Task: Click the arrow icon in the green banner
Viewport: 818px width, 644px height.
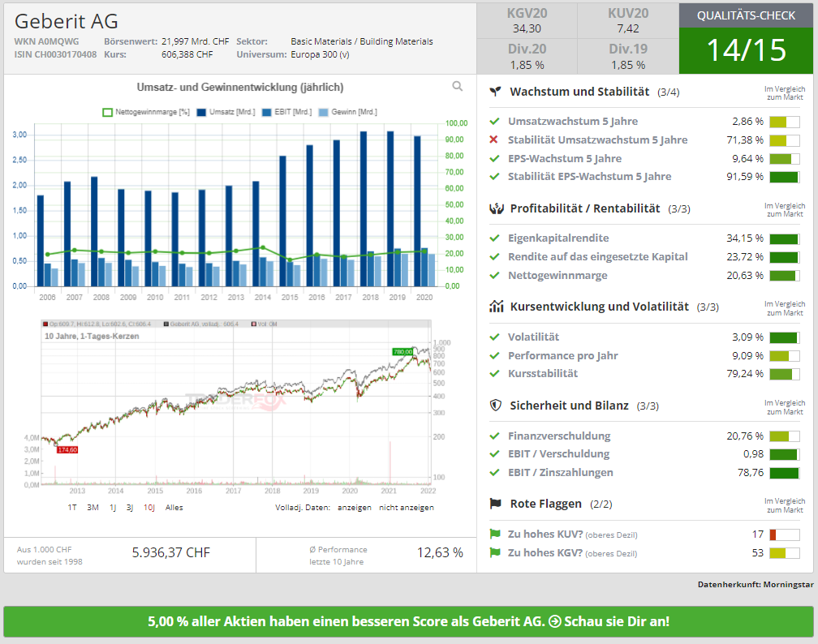Action: [555, 621]
